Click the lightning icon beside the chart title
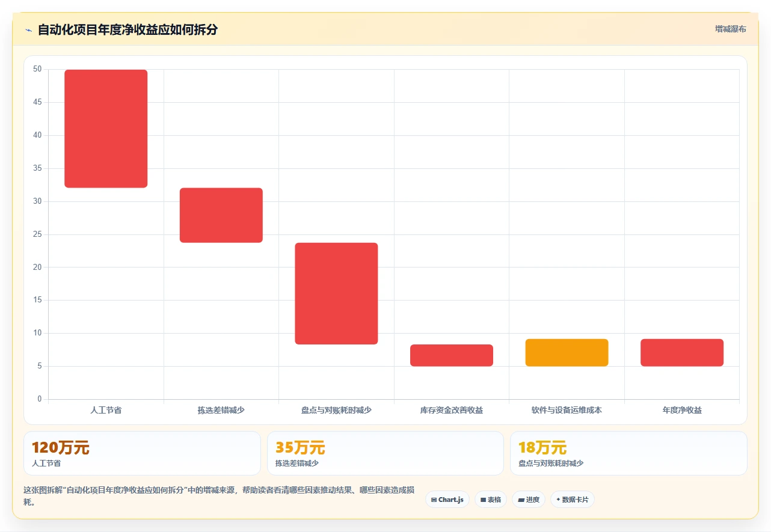The width and height of the screenshot is (771, 532). pos(28,30)
